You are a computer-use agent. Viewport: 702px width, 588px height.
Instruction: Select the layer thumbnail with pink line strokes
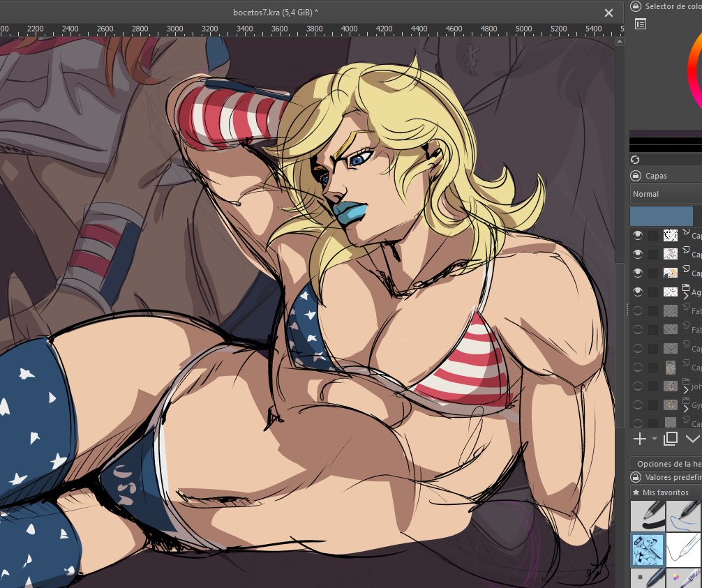pyautogui.click(x=670, y=254)
